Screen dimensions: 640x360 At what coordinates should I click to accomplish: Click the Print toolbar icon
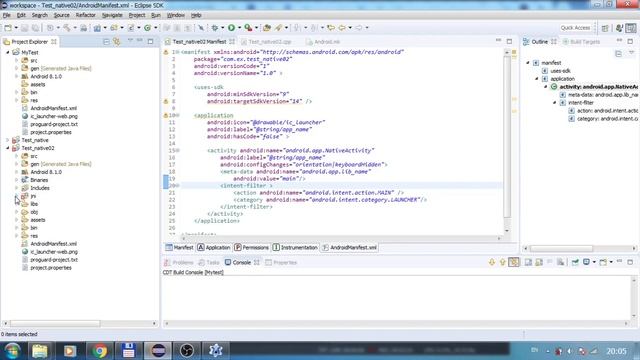point(83,28)
